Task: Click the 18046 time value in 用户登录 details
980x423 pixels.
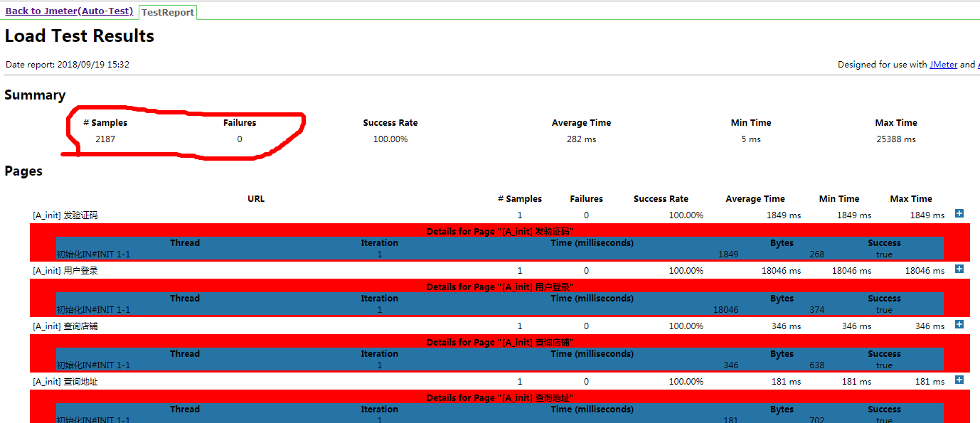Action: coord(726,310)
